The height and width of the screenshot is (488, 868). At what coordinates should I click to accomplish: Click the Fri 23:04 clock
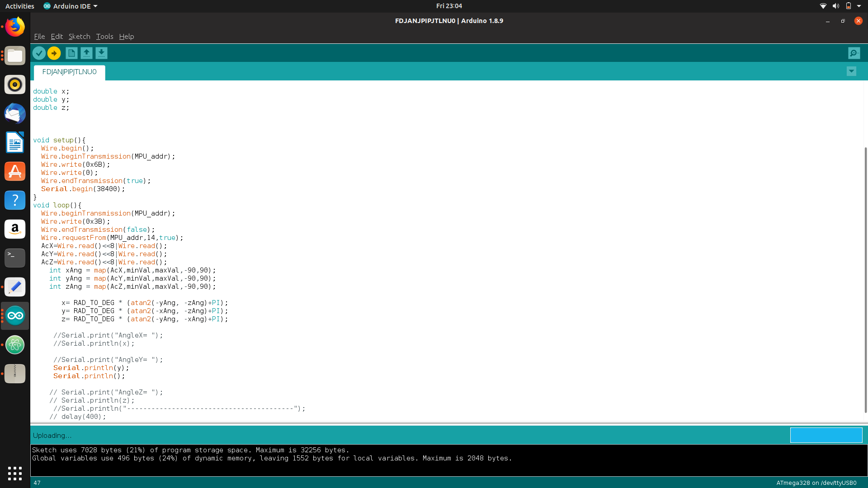pos(448,6)
